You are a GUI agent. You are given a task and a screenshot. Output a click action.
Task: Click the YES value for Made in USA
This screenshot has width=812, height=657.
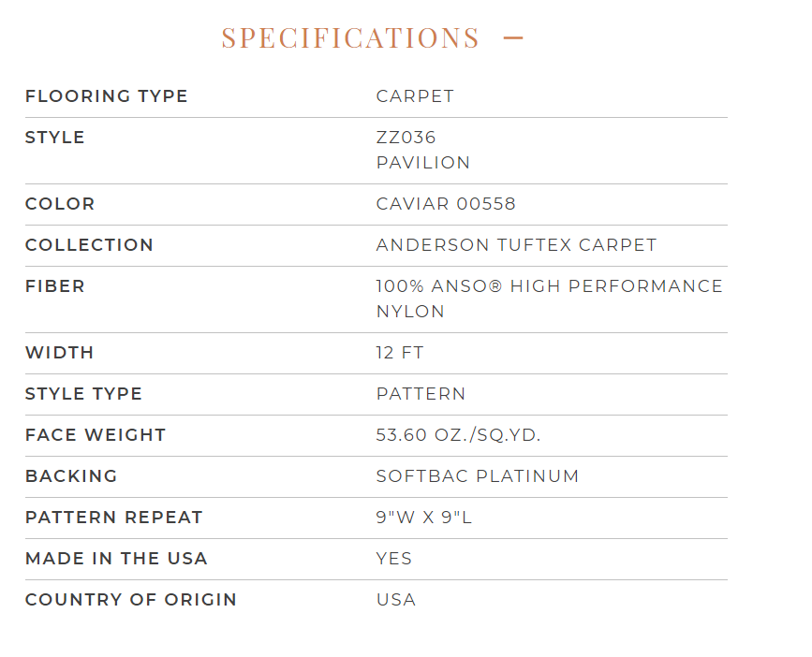[x=394, y=559]
